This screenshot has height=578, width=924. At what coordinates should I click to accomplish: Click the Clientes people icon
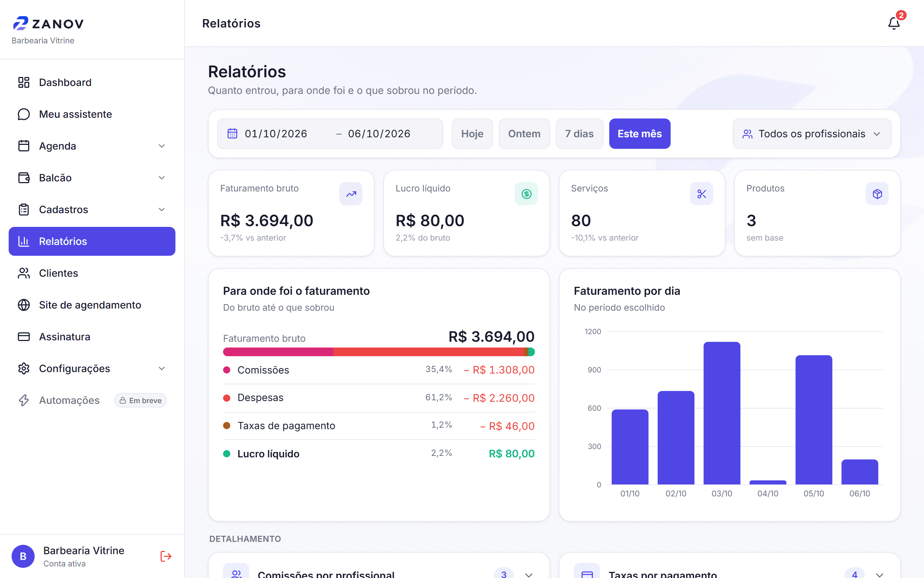24,273
